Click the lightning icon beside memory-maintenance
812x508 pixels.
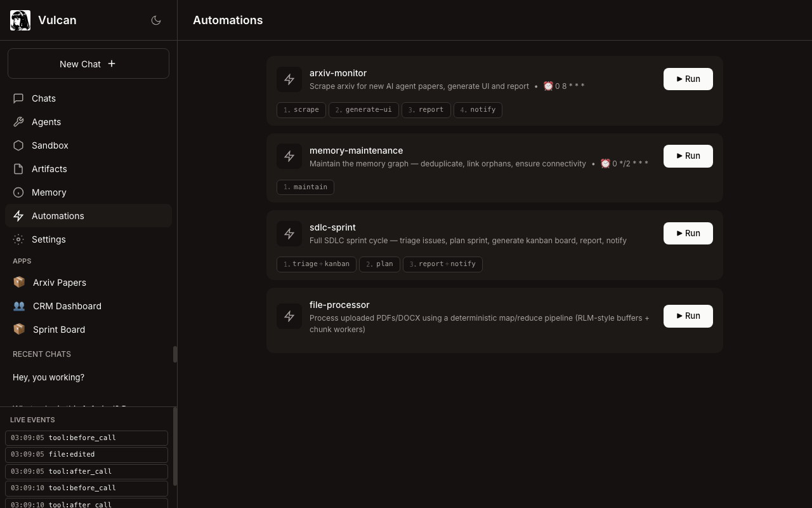[x=289, y=156]
